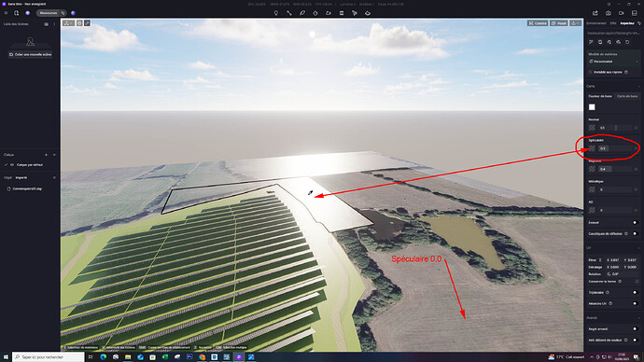
Task: Select the brush paint tool icon
Action: click(x=302, y=13)
